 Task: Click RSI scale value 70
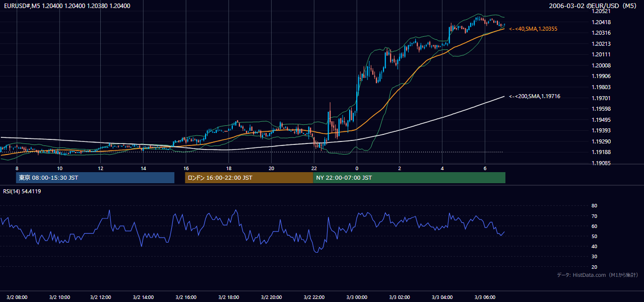595,216
